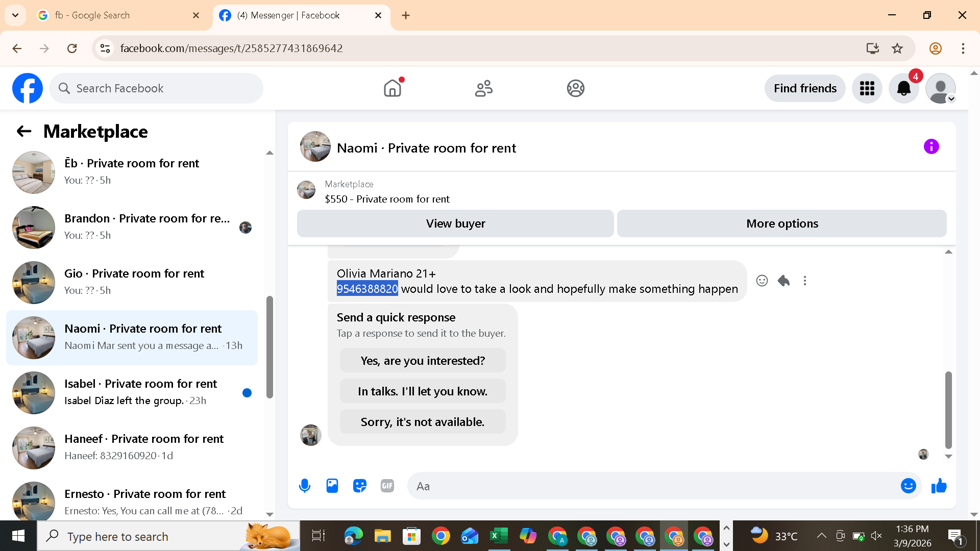Send "Sorry, it's not available." response
Viewport: 980px width, 551px height.
[422, 422]
